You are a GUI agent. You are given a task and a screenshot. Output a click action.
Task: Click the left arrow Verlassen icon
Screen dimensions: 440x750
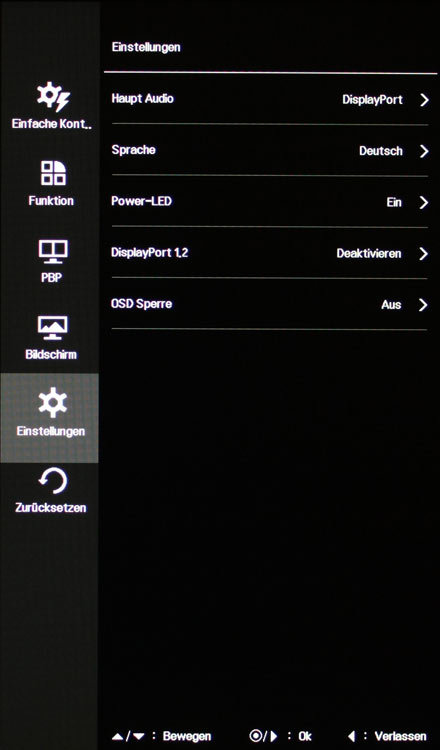(x=352, y=736)
